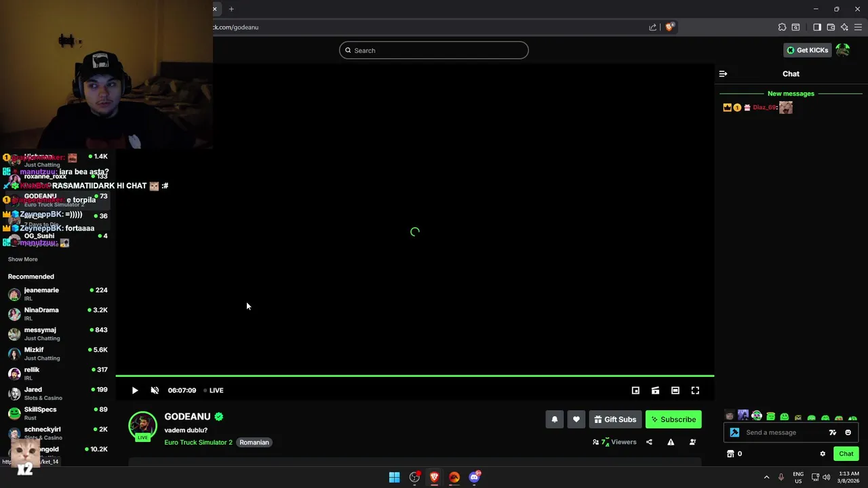
Task: Open the Windows Start menu
Action: coord(394,477)
